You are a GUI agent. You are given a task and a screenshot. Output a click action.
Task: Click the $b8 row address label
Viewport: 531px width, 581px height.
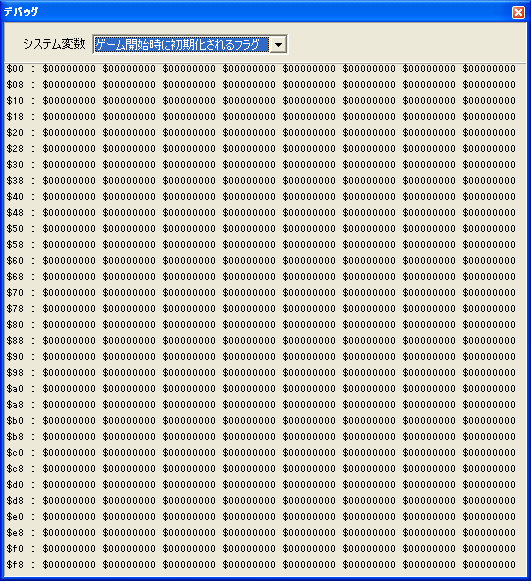click(x=15, y=436)
